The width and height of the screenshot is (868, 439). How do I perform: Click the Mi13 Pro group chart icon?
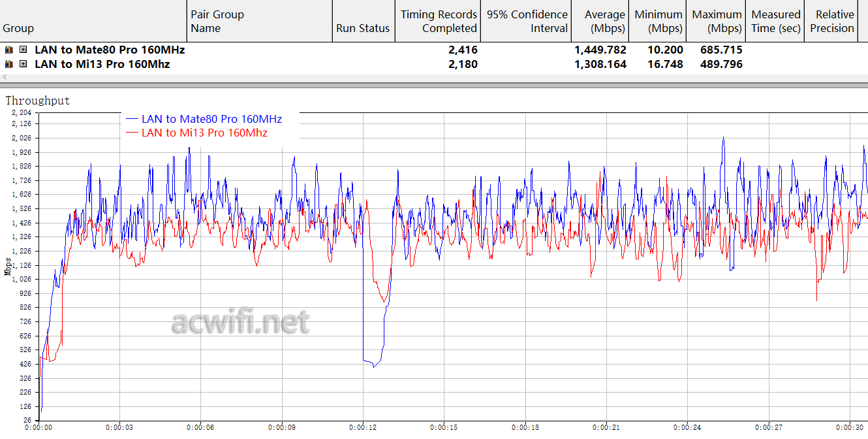coord(9,64)
